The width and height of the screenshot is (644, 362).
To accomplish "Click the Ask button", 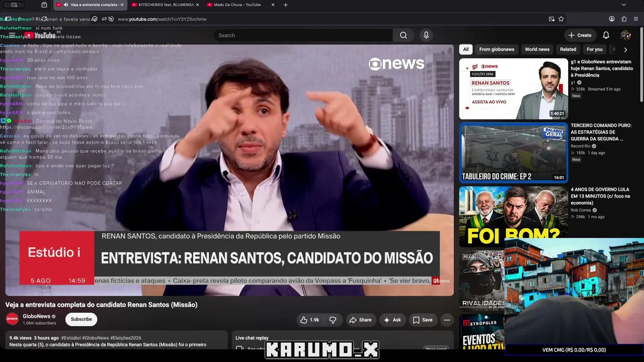I will [392, 320].
